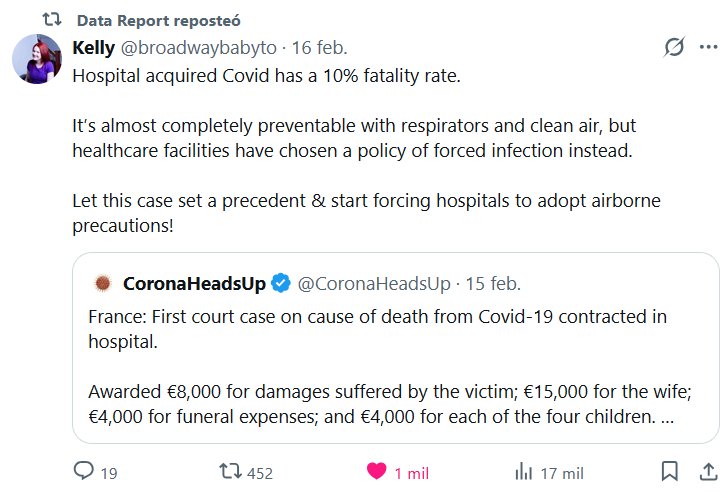
Task: Open Kelly's profile via her display name
Action: pyautogui.click(x=94, y=47)
